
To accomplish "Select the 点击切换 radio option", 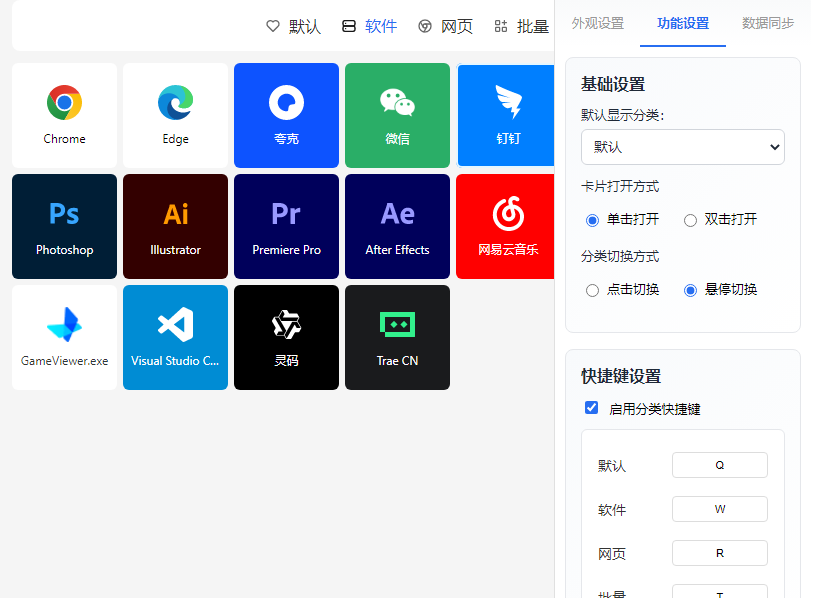I will click(x=592, y=290).
